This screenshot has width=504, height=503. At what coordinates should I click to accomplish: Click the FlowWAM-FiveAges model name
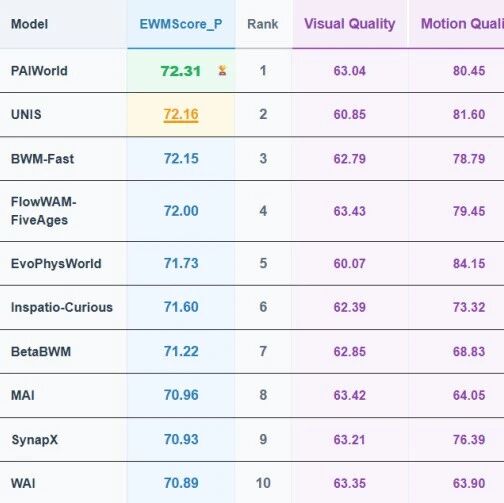tap(44, 211)
